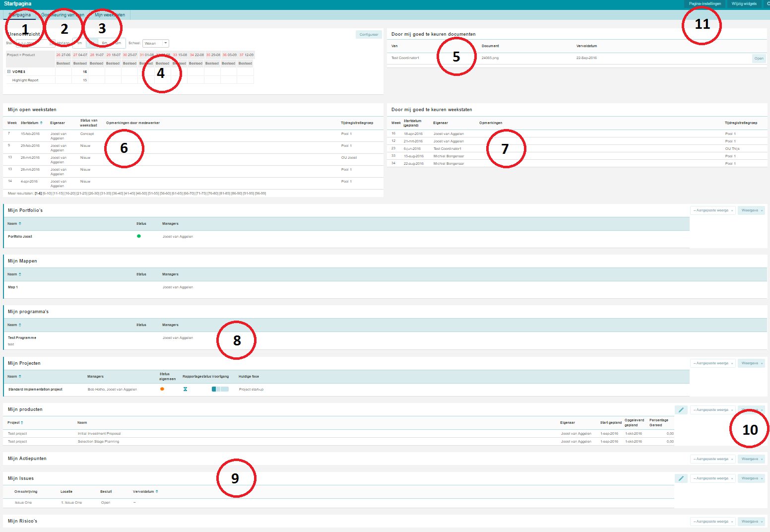Open Weergave dropdown in Mijn Issues
770x532 pixels.
click(x=751, y=478)
